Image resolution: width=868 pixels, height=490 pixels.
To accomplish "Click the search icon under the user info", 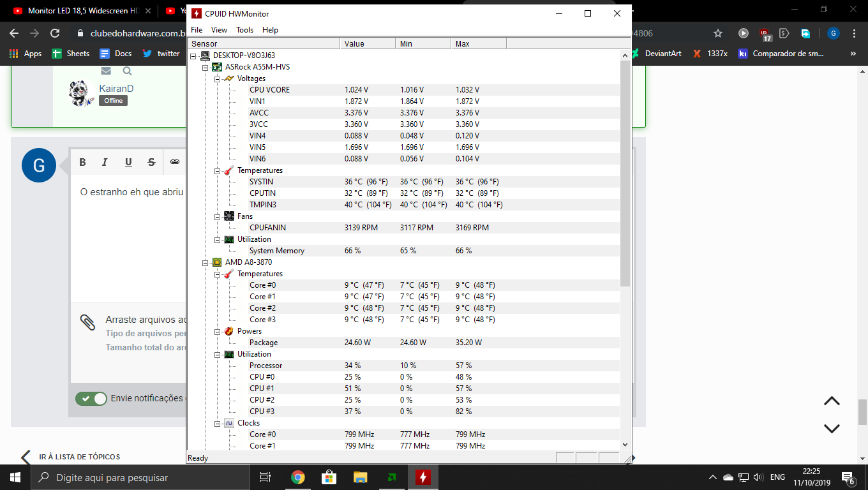I will point(128,71).
